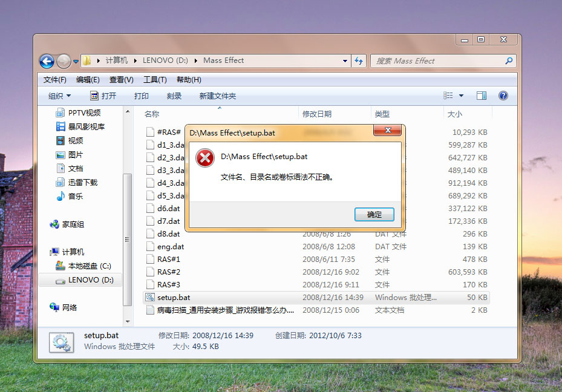Select 音乐 library in the sidebar
Viewport: 562px width, 392px height.
tap(70, 197)
